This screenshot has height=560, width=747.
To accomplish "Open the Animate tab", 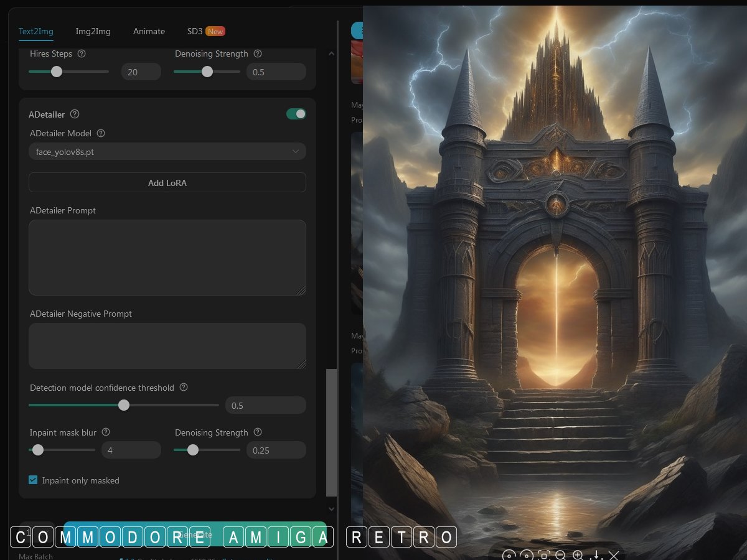I will (149, 31).
